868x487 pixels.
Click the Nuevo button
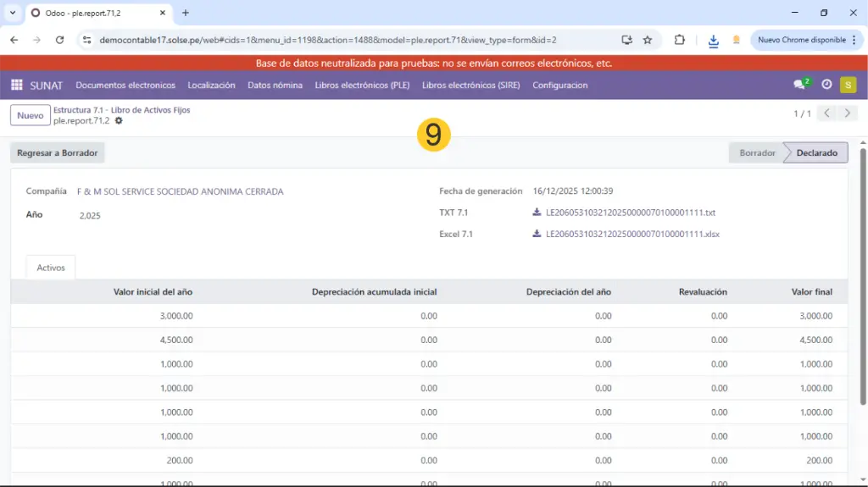coord(30,115)
